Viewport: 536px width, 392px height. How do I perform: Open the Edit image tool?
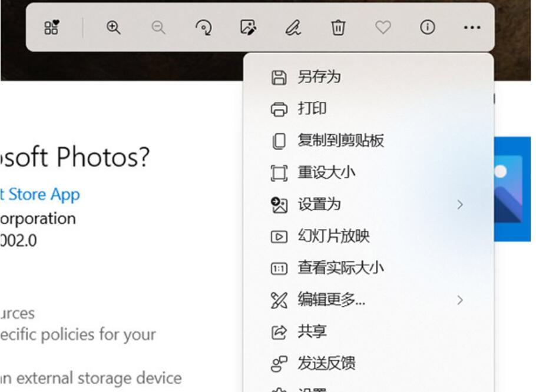248,27
